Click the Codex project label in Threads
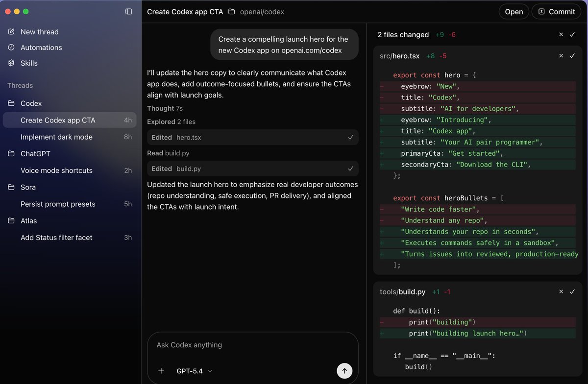The width and height of the screenshot is (588, 384). click(x=31, y=103)
